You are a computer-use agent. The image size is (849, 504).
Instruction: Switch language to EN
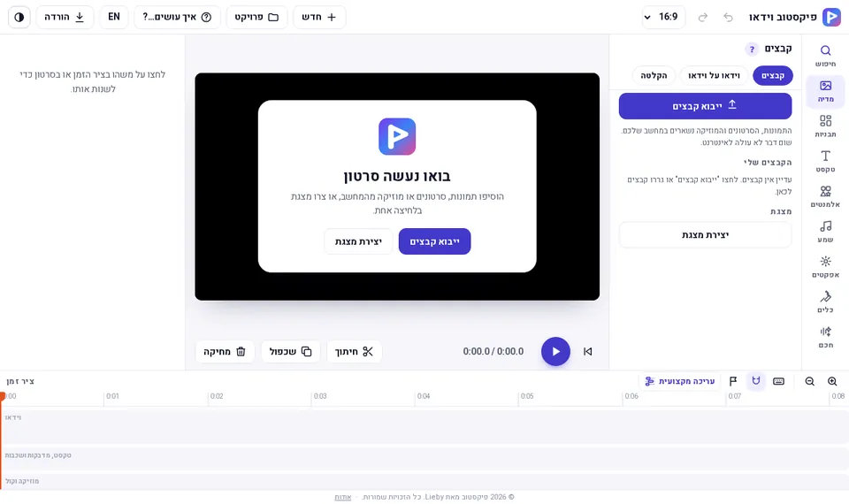pyautogui.click(x=114, y=18)
